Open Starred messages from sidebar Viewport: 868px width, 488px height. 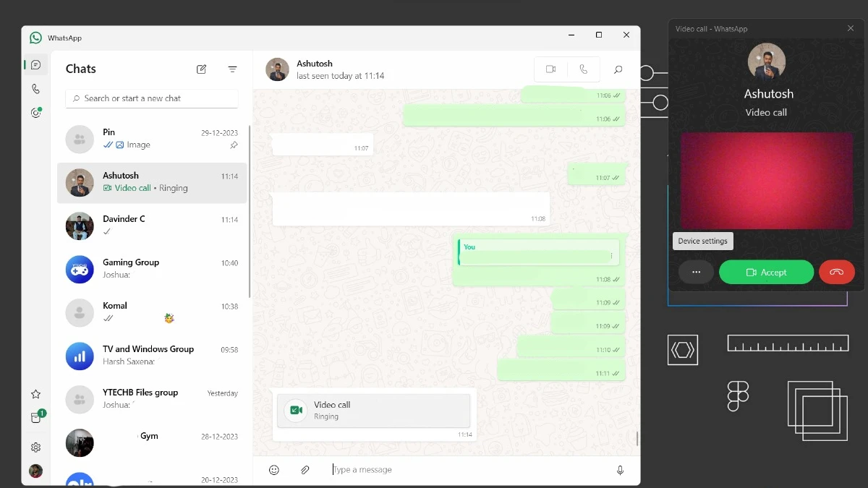(x=35, y=394)
